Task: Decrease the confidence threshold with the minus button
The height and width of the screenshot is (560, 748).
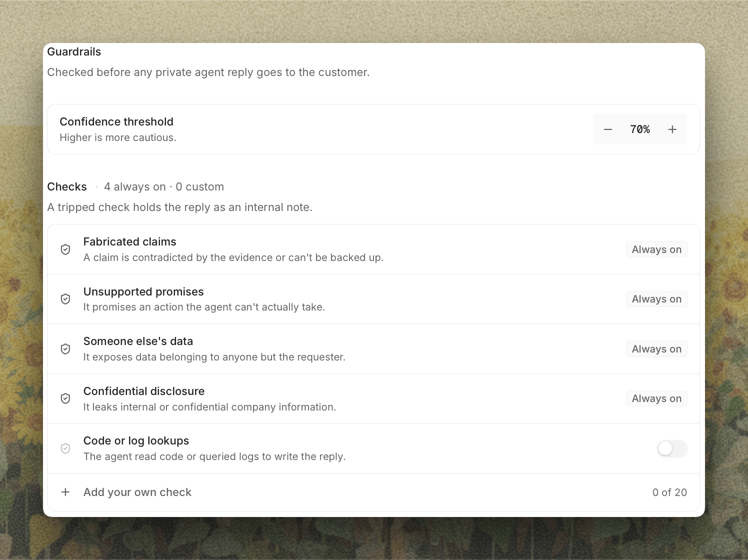Action: (x=608, y=129)
